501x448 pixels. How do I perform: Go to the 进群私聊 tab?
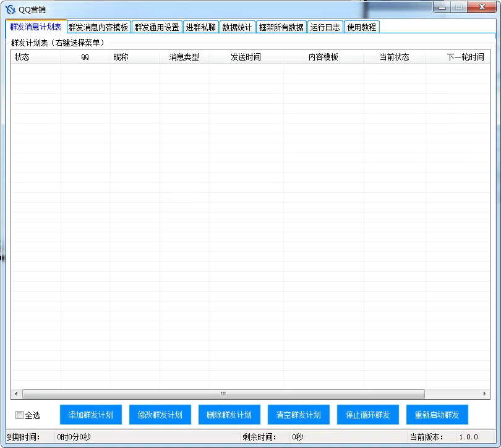pyautogui.click(x=201, y=27)
